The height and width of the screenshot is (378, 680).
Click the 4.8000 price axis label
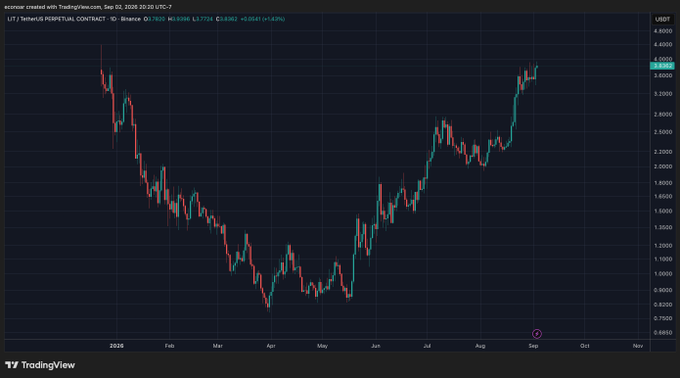click(663, 31)
